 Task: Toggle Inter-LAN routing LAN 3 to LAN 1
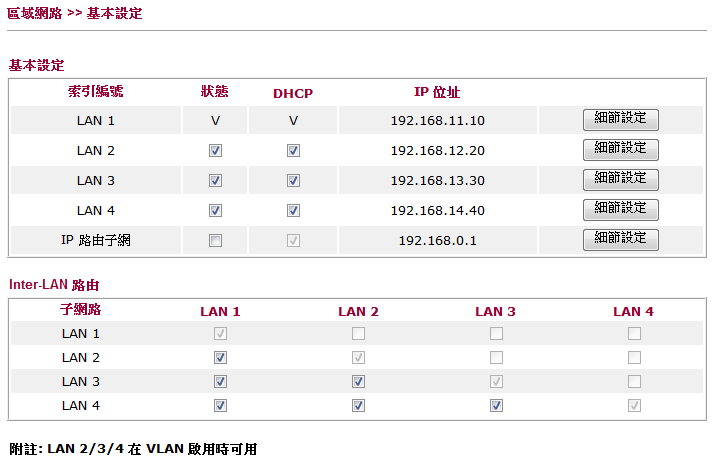(x=220, y=381)
